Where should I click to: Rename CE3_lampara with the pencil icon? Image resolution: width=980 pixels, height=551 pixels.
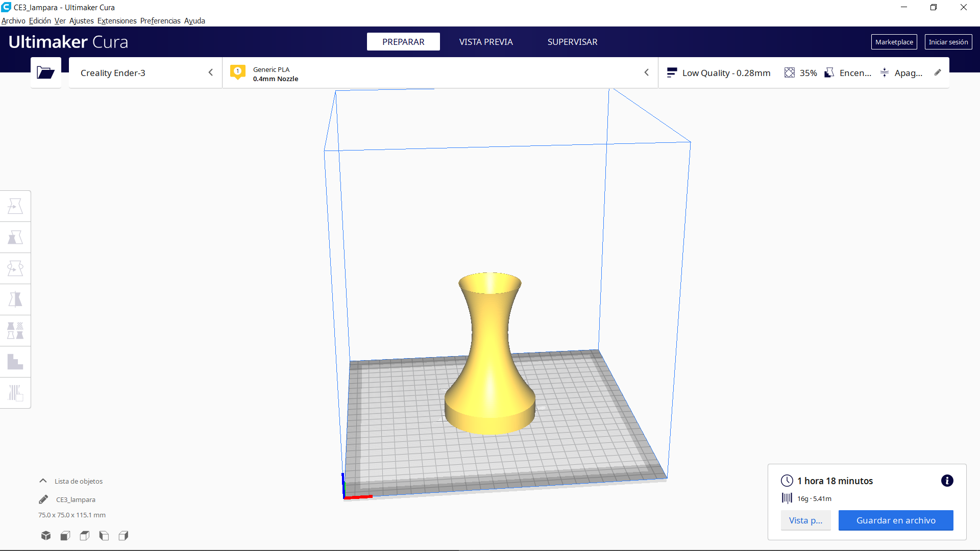[x=42, y=499]
